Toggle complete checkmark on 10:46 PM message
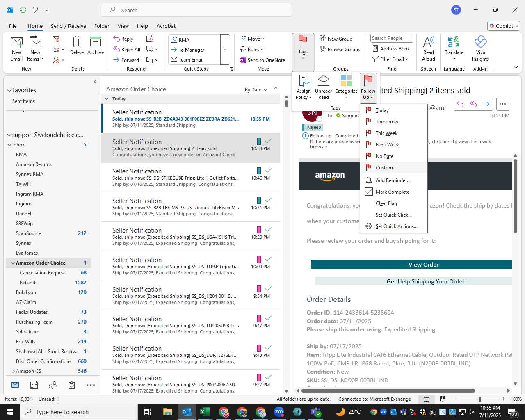This screenshot has width=525, height=420. tap(268, 171)
